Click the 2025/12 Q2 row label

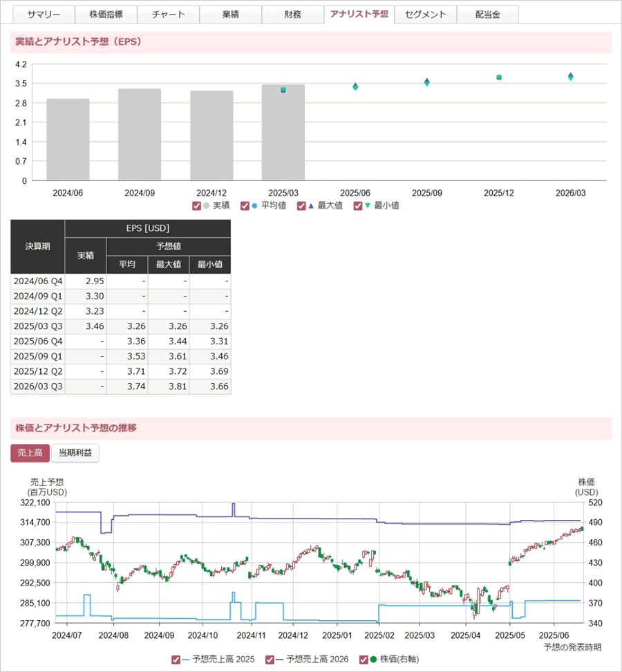coord(38,371)
